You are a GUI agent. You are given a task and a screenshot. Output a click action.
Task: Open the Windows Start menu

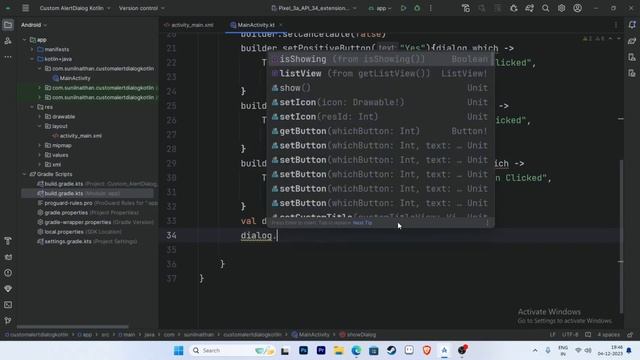pos(178,351)
